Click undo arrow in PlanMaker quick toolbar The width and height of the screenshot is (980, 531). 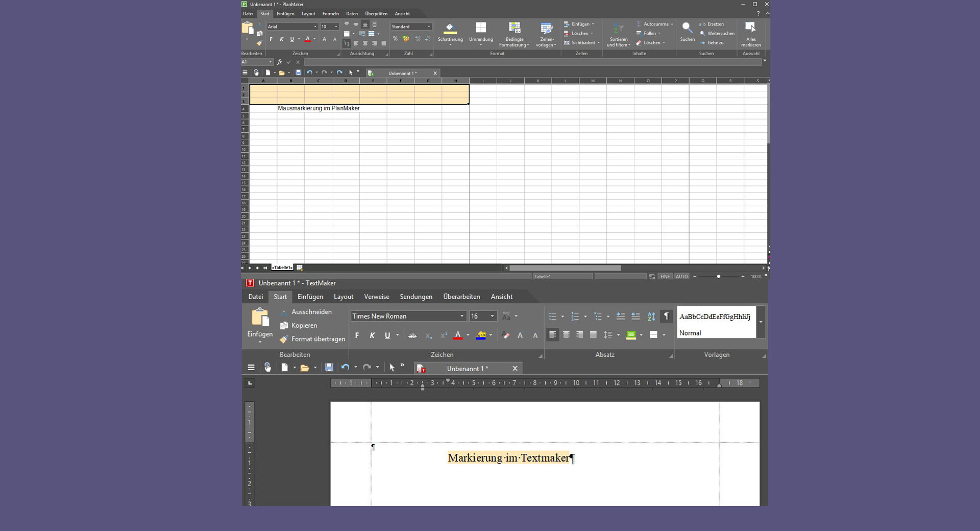(309, 73)
